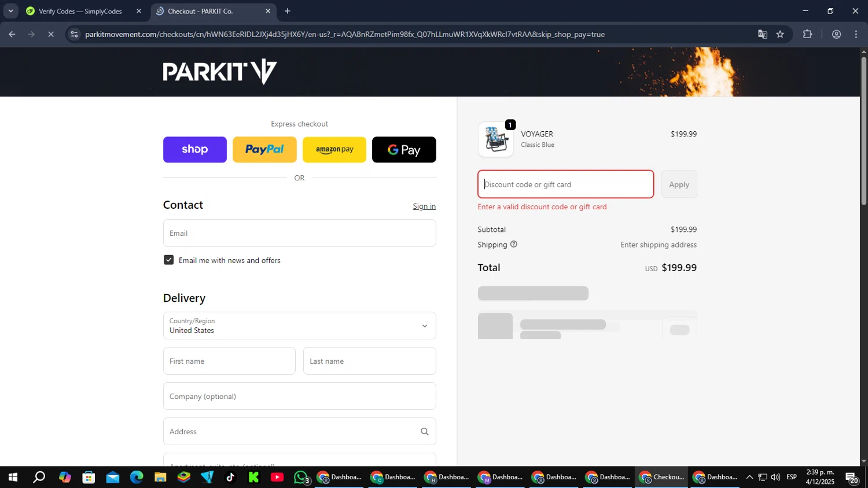The height and width of the screenshot is (488, 868).
Task: Open Windows taskbar search
Action: coord(39,477)
